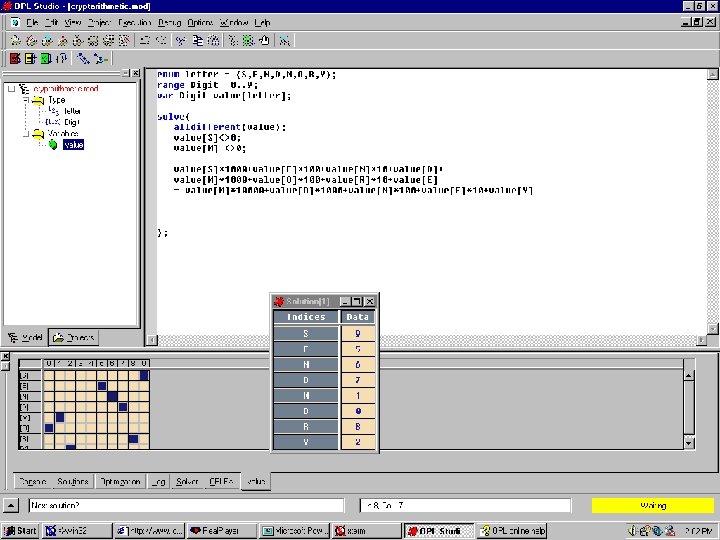This screenshot has width=720, height=540.
Task: Collapse the Variables tree folder
Action: point(26,134)
